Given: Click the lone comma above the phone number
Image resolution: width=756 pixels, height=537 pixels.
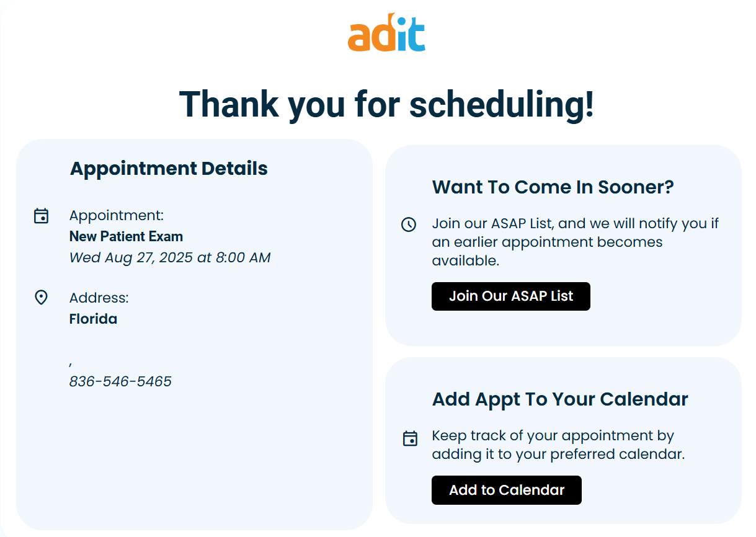Looking at the screenshot, I should pos(71,363).
